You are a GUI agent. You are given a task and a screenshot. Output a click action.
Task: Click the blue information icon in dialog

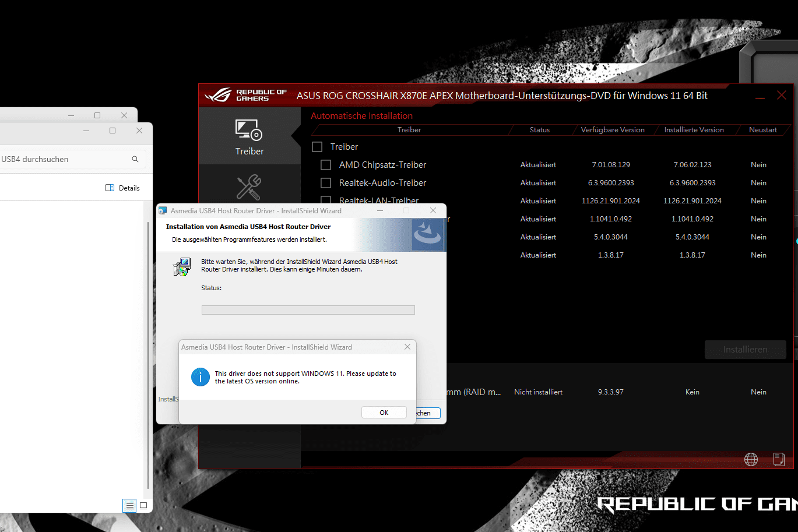pos(200,377)
